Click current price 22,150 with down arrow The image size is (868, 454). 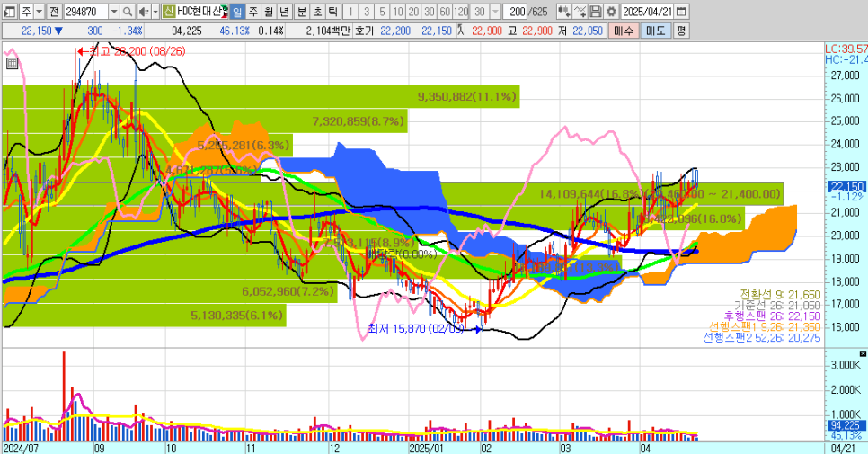tap(42, 31)
